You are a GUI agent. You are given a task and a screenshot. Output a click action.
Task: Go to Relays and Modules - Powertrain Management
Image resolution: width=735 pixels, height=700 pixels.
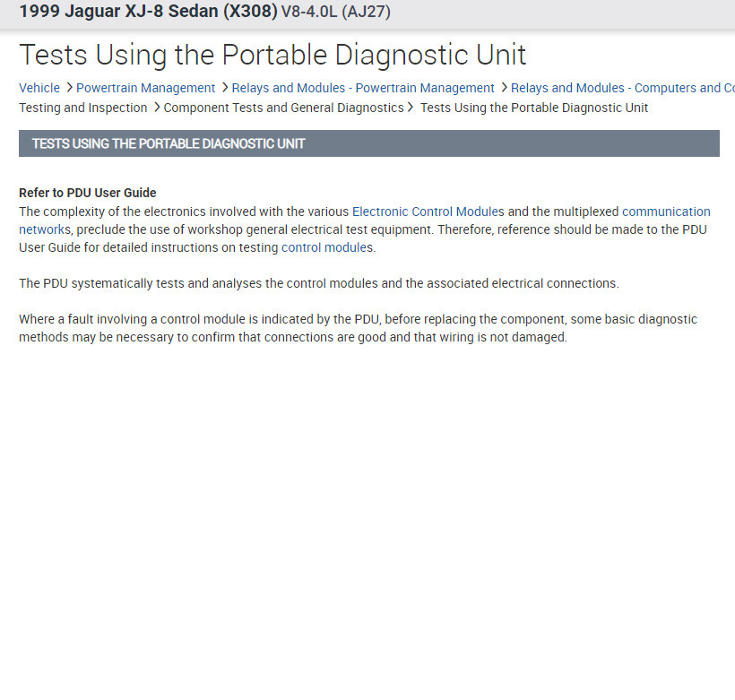click(363, 88)
